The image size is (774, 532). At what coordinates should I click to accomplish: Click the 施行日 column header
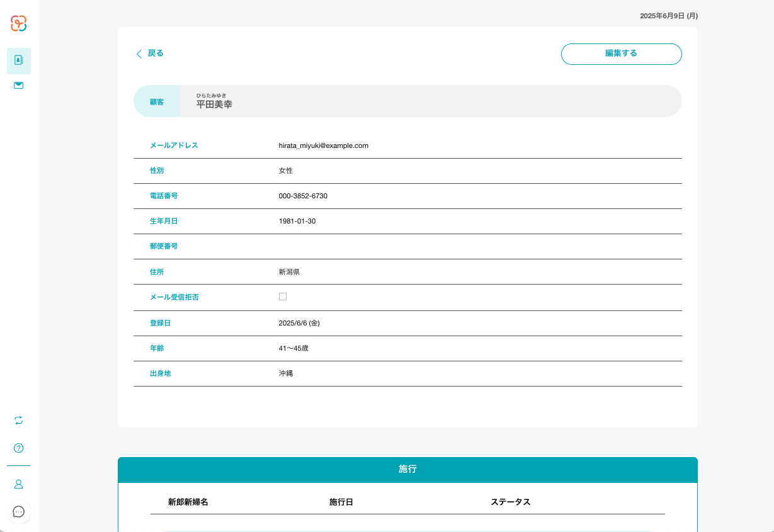(341, 502)
